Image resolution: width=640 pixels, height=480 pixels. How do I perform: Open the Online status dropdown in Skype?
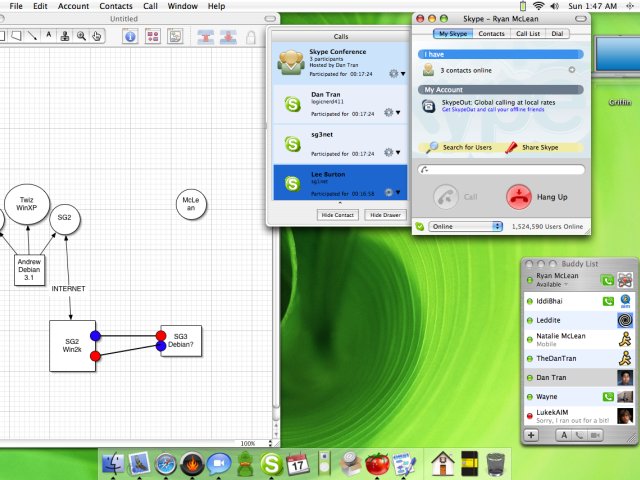465,227
